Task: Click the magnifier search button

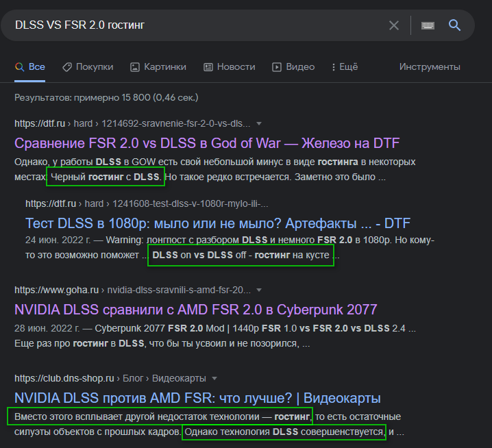Action: (x=454, y=25)
